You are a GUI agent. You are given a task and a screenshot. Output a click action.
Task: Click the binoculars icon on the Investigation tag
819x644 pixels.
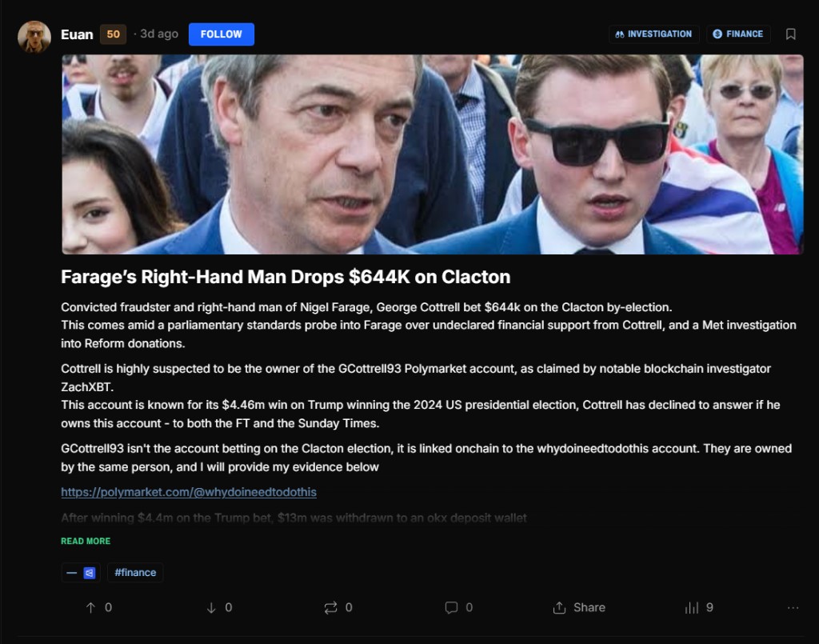click(x=620, y=34)
